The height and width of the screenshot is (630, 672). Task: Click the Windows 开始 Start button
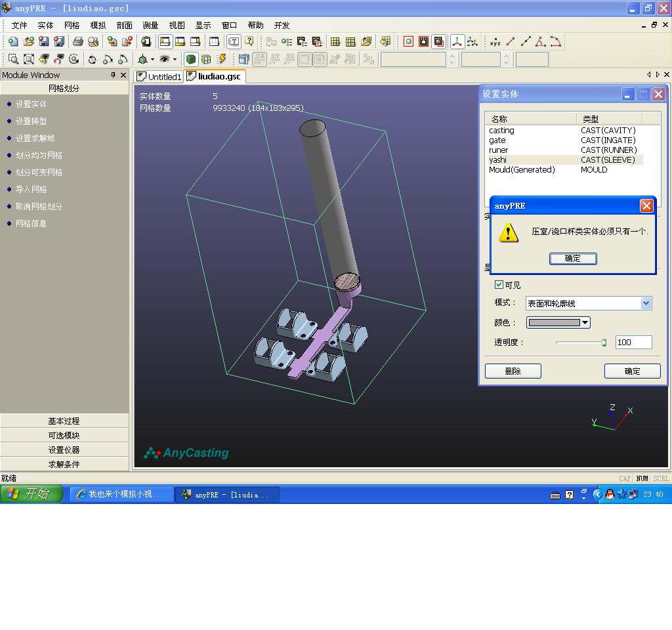[x=31, y=494]
